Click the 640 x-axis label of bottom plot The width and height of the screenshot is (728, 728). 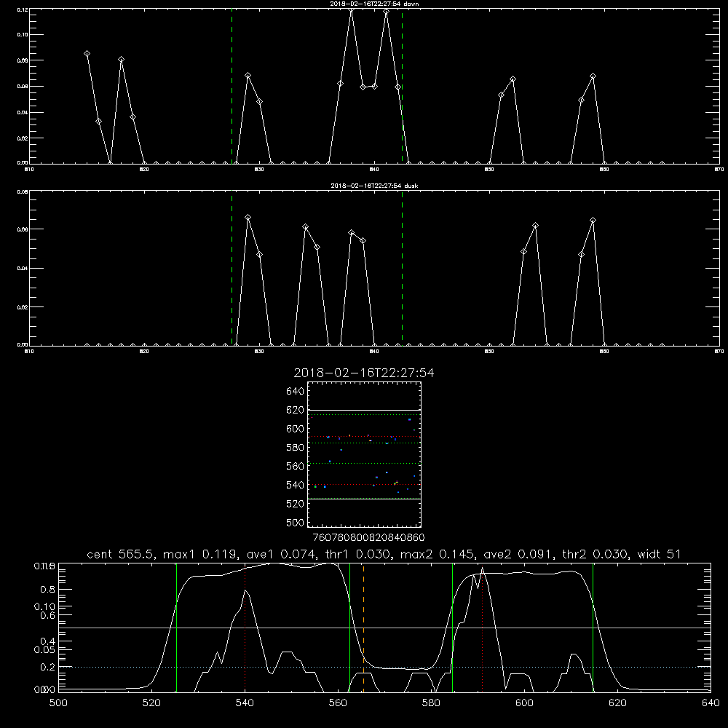click(711, 703)
